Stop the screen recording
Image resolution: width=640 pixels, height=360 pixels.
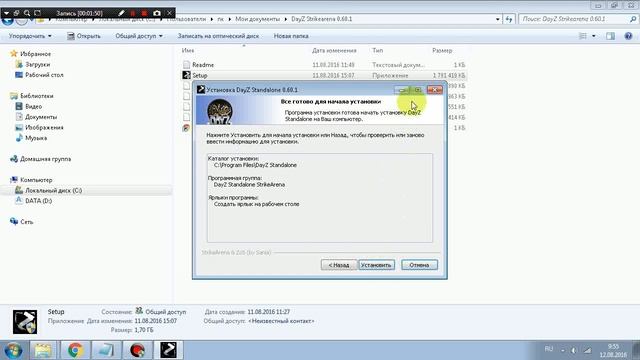point(144,13)
